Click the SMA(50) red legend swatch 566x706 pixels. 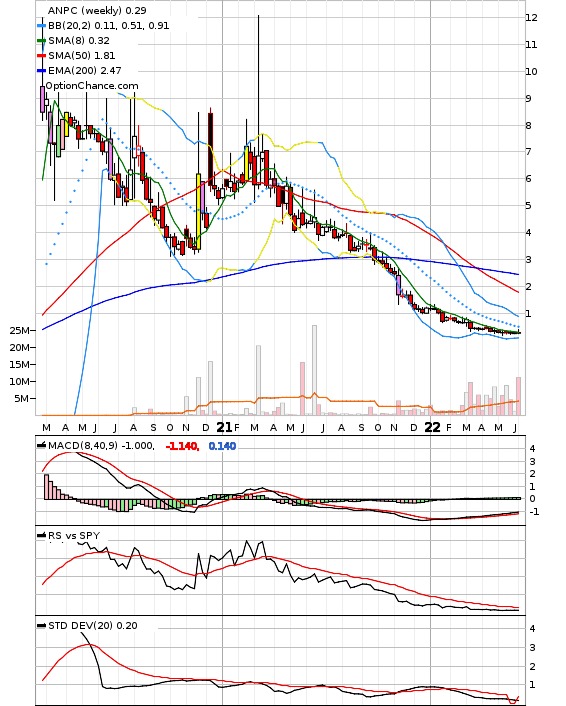(x=41, y=56)
